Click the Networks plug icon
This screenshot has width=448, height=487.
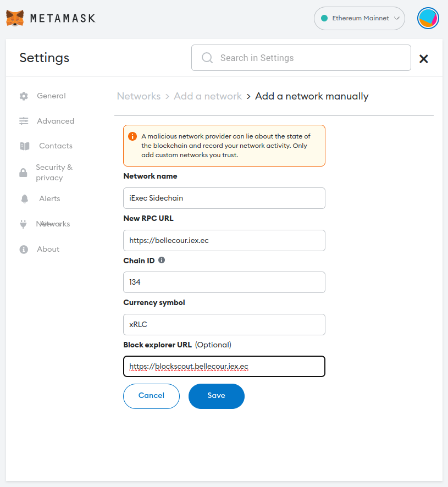(23, 224)
